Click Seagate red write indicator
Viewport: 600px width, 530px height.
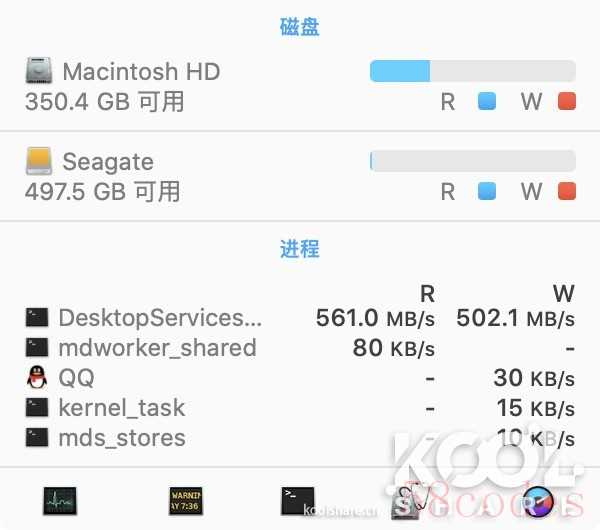[567, 191]
